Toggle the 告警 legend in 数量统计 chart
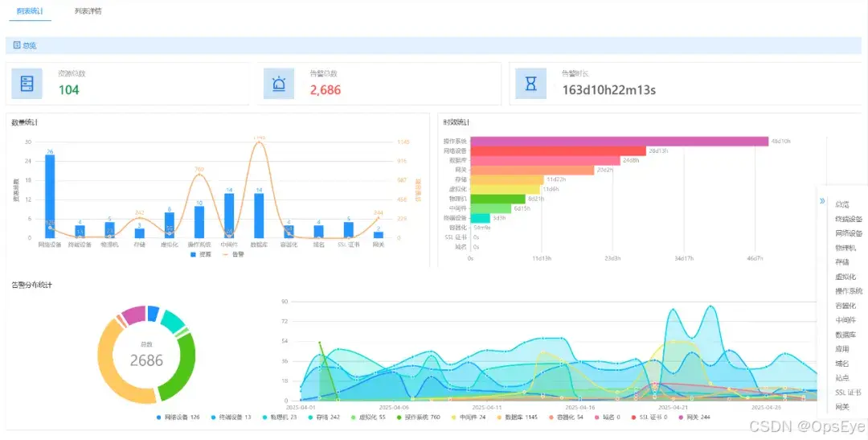Image resolution: width=868 pixels, height=440 pixels. point(232,254)
